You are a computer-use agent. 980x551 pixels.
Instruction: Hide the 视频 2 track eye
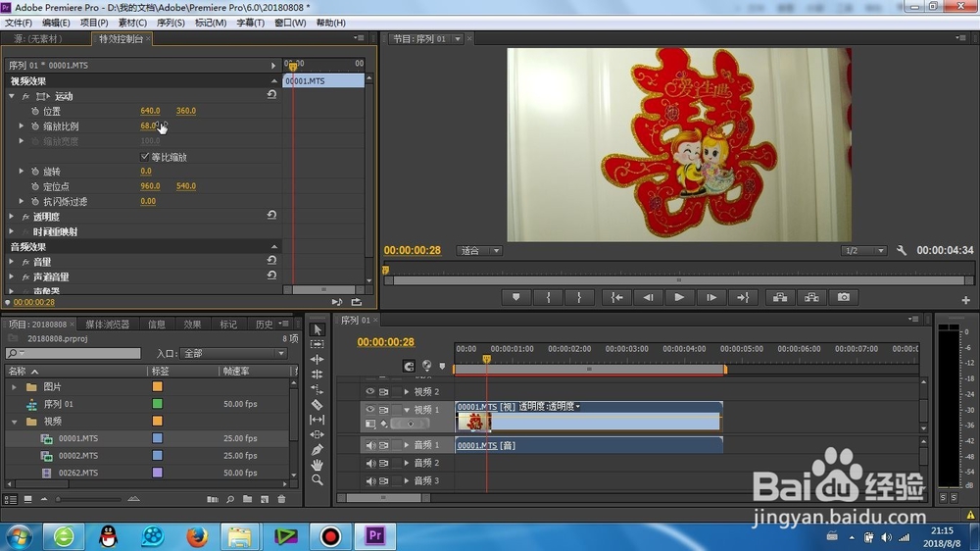point(370,391)
